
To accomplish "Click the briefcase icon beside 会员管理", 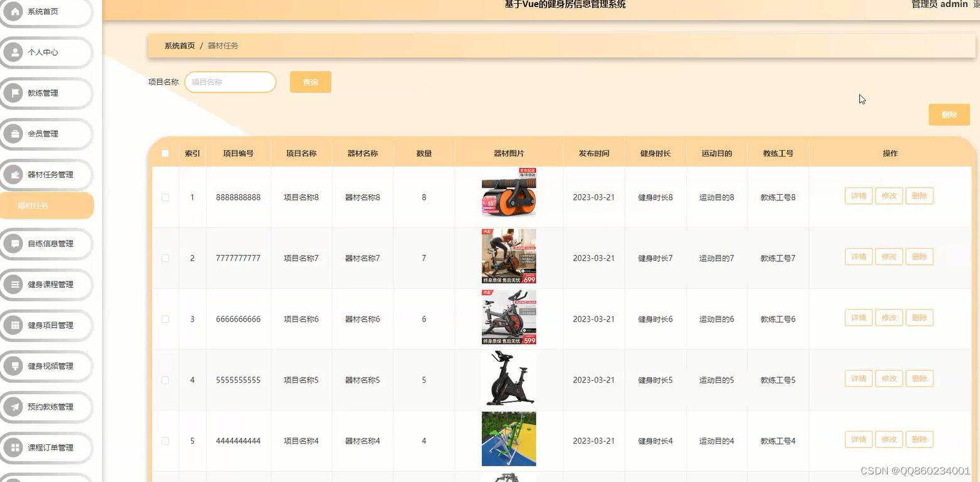I will 14,134.
